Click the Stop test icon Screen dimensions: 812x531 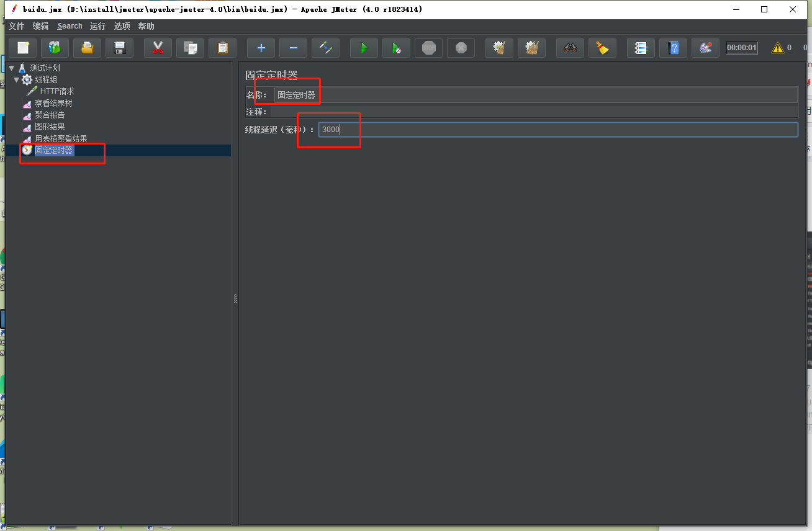coord(428,48)
